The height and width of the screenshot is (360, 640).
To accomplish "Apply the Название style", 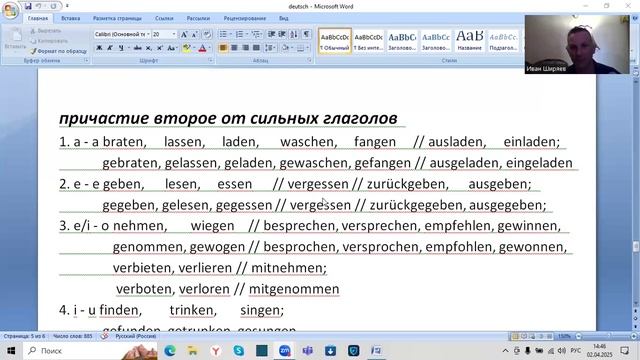I will click(x=469, y=41).
